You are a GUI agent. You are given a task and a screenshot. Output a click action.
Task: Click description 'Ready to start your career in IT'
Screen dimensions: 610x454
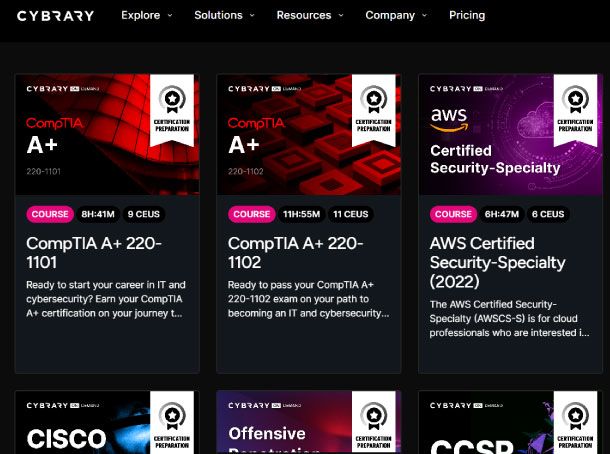[x=106, y=299]
